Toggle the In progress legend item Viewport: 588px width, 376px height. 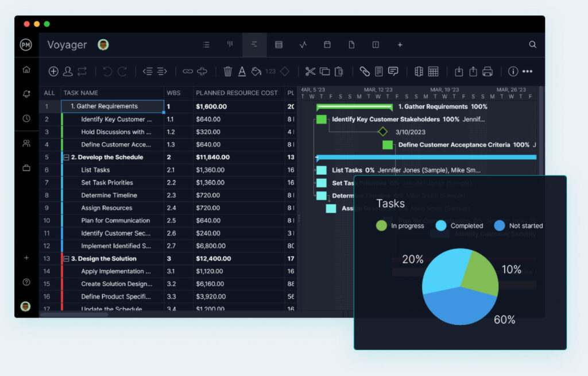point(400,225)
